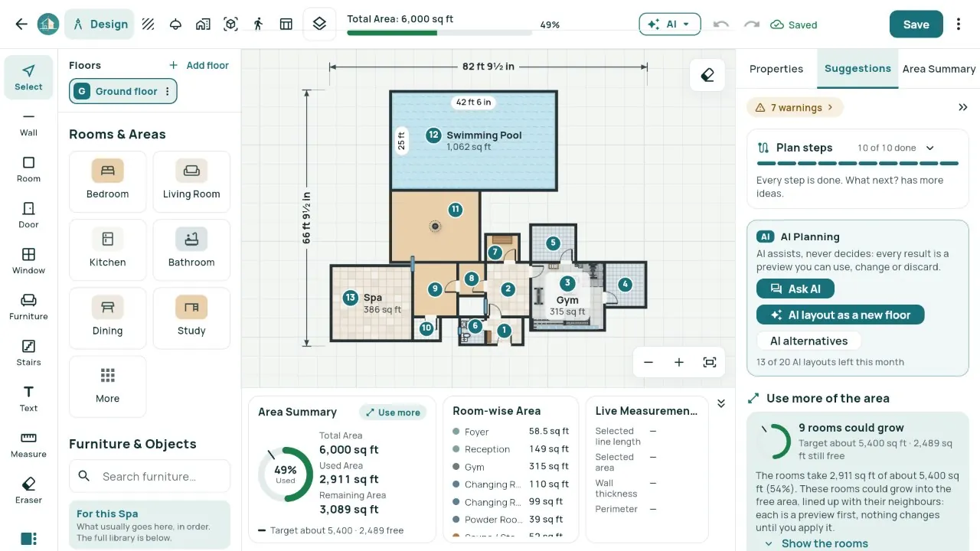The width and height of the screenshot is (980, 551).
Task: Click the Save button
Action: pyautogui.click(x=916, y=24)
